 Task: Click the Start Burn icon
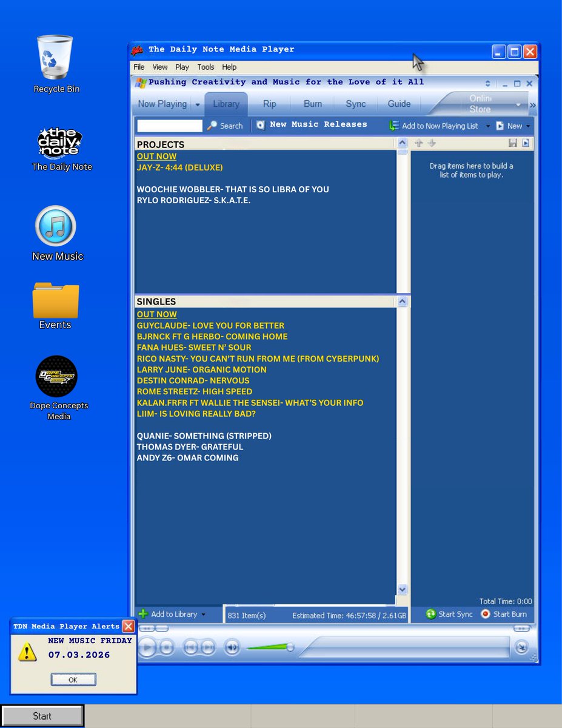click(x=486, y=614)
